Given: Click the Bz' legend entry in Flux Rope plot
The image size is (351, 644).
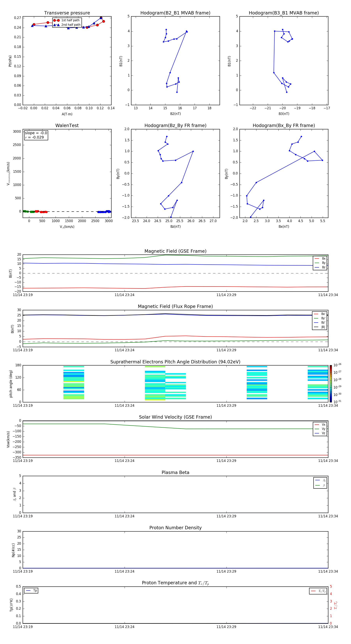Looking at the screenshot, I should pos(320,323).
